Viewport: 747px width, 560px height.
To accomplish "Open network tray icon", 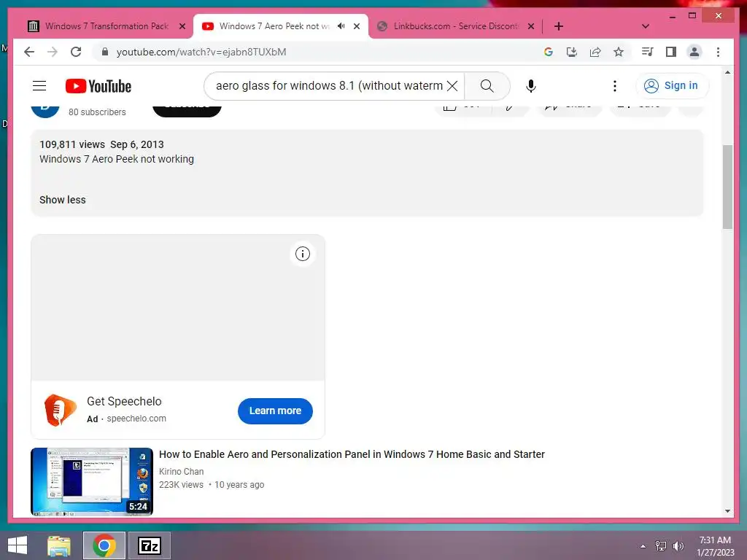I will (661, 545).
